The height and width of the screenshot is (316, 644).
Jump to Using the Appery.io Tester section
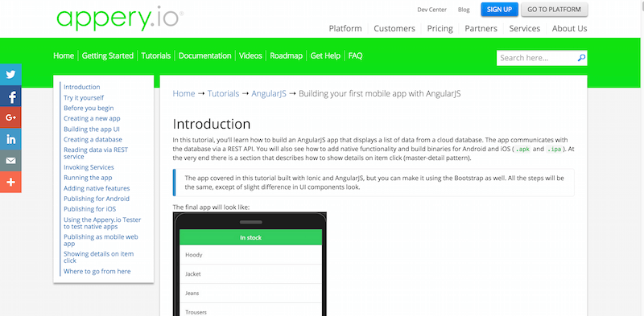pos(102,224)
